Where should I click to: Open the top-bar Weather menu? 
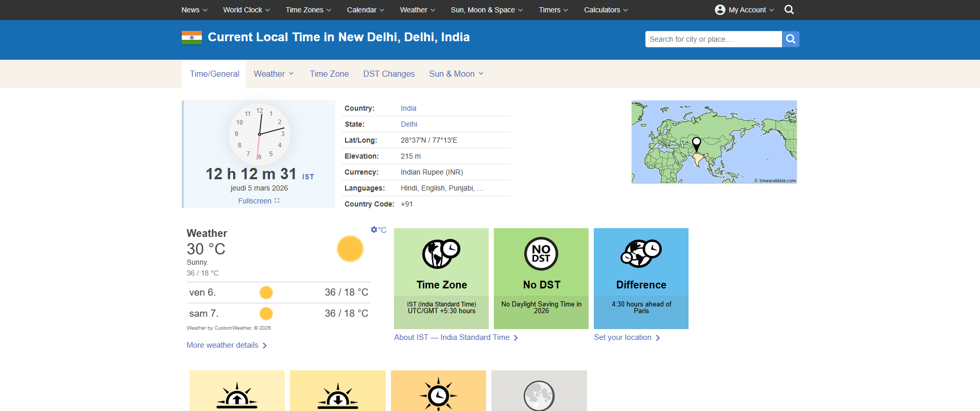[x=418, y=10]
